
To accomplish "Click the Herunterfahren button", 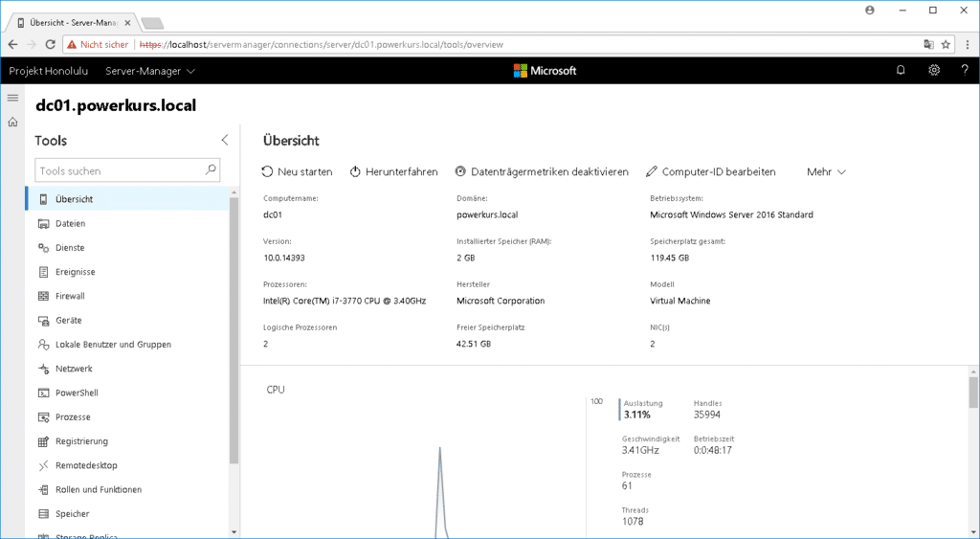I will point(393,171).
